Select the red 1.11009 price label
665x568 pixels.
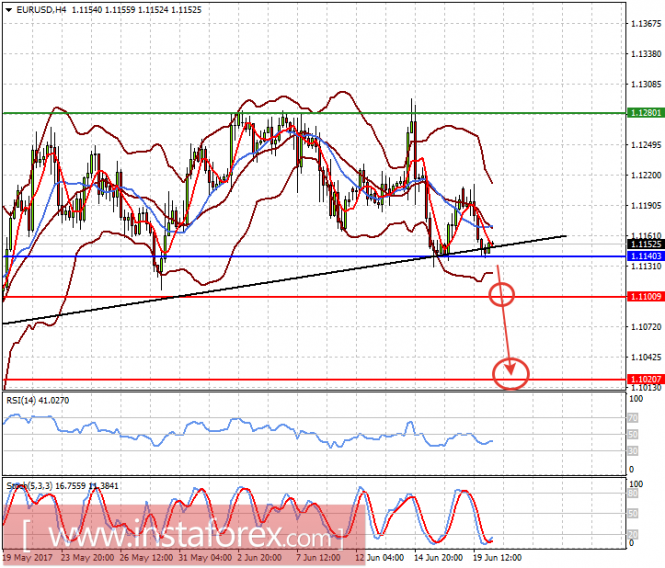(x=643, y=298)
